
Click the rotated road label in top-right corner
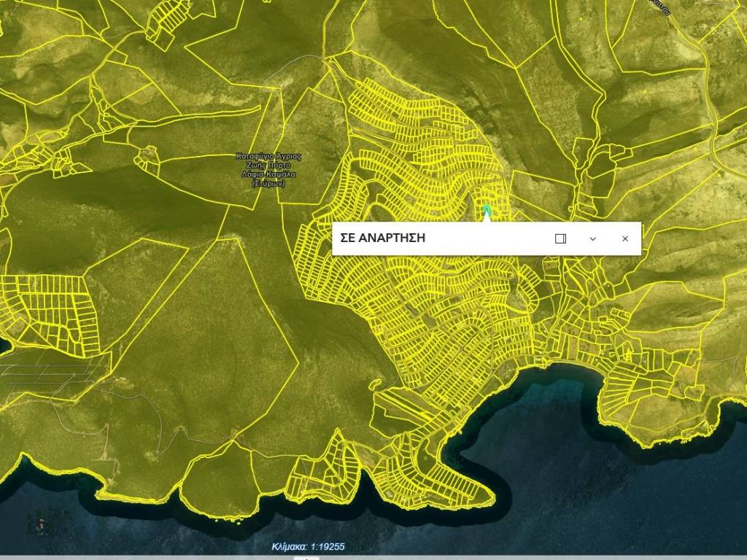pos(660,6)
